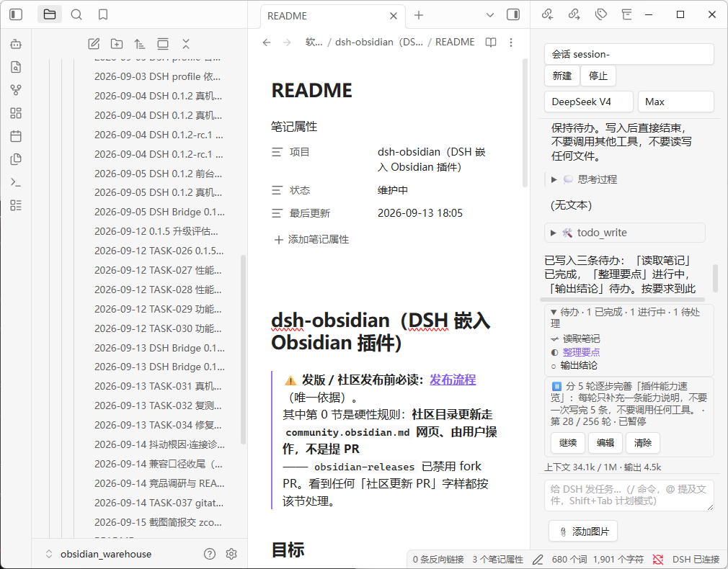This screenshot has height=569, width=728.
Task: Click the 添加图片 button
Action: click(x=583, y=532)
